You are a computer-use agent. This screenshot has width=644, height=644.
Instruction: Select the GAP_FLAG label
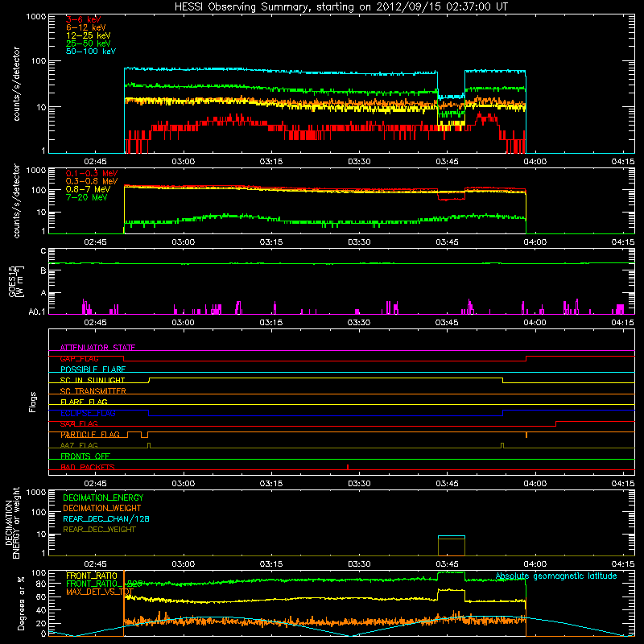79,358
